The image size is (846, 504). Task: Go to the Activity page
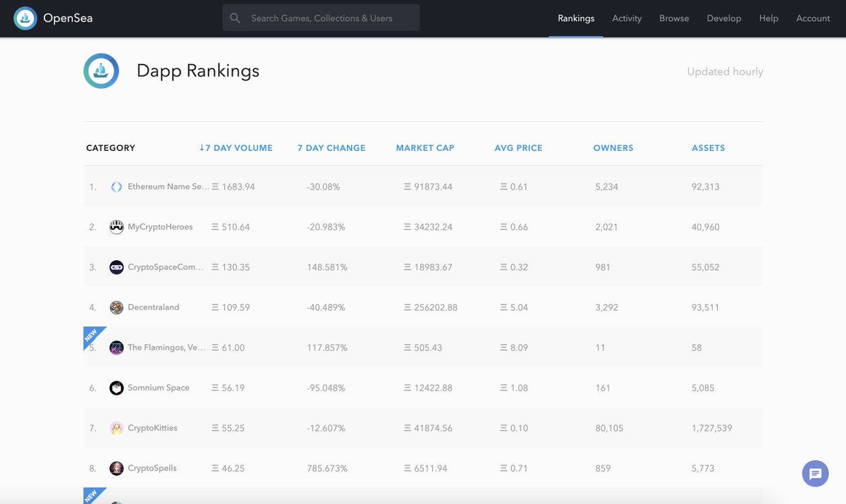[627, 18]
